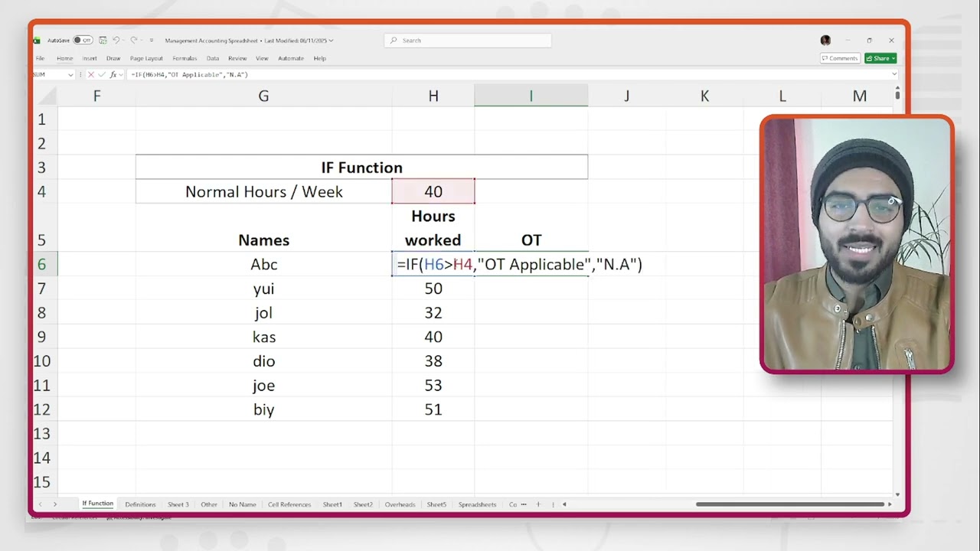Click the Save icon in title bar

tap(103, 41)
